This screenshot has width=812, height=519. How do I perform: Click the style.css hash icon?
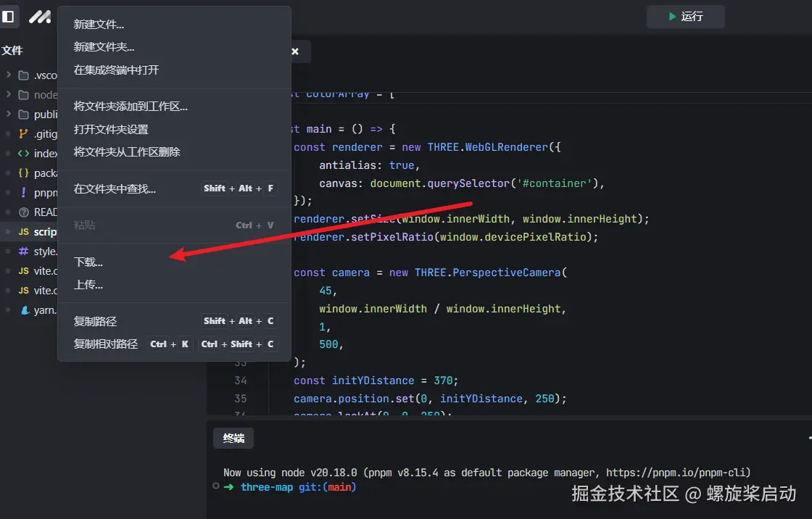23,252
